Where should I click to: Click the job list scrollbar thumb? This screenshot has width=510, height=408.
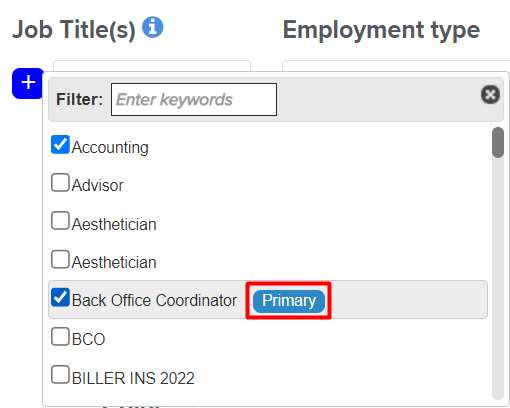click(x=498, y=142)
